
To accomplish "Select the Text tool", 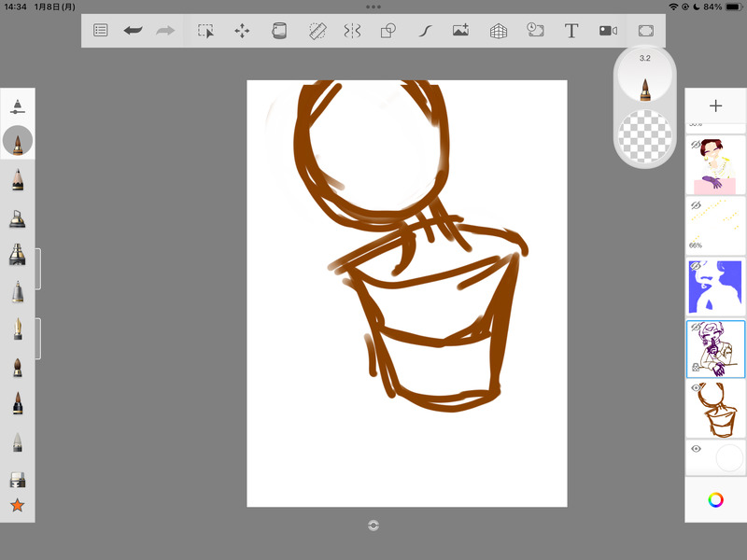I will point(571,31).
